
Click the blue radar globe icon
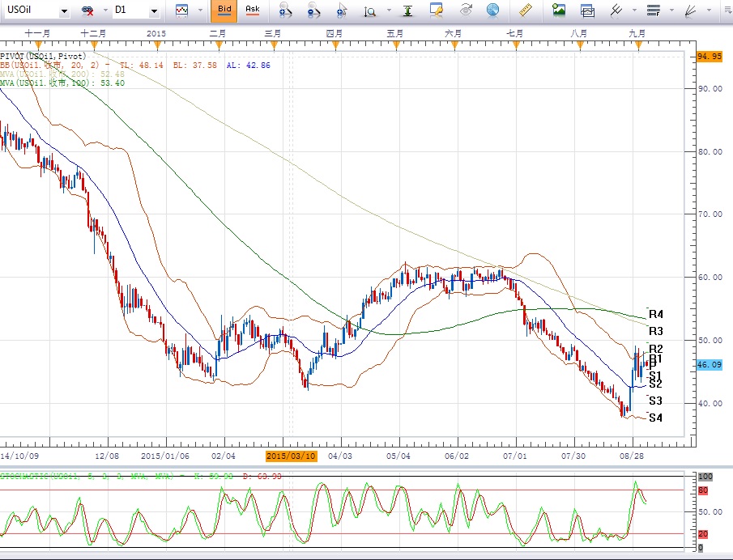click(492, 10)
